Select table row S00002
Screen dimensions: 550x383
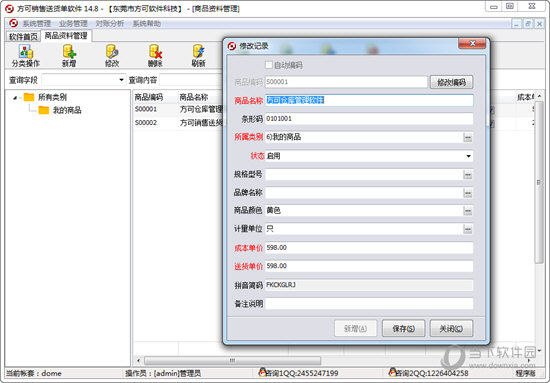(x=178, y=123)
